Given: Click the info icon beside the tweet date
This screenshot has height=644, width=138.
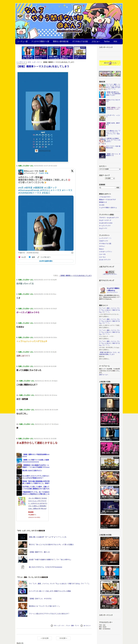Looking at the screenshot, I should click(72, 253).
